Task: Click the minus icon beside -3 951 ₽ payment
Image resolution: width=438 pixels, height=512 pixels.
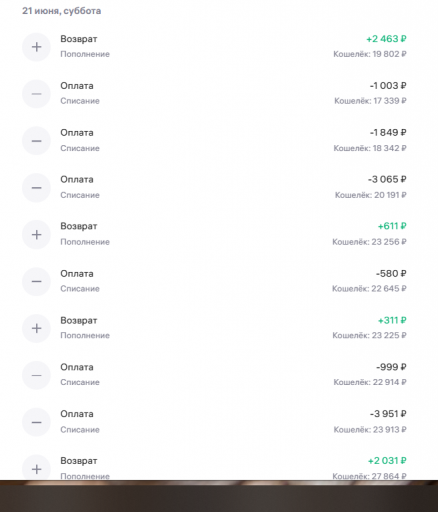Action: 36,422
